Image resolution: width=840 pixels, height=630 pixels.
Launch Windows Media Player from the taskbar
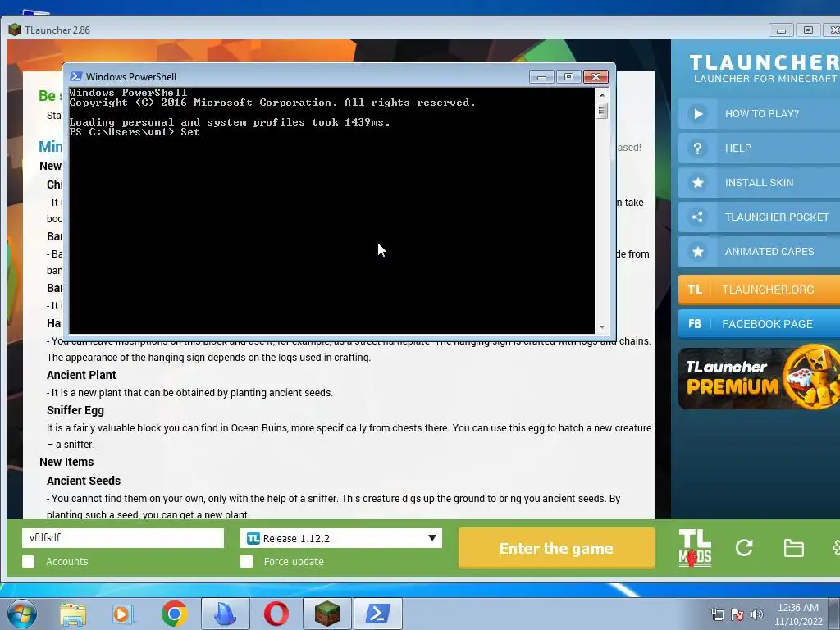tap(123, 614)
